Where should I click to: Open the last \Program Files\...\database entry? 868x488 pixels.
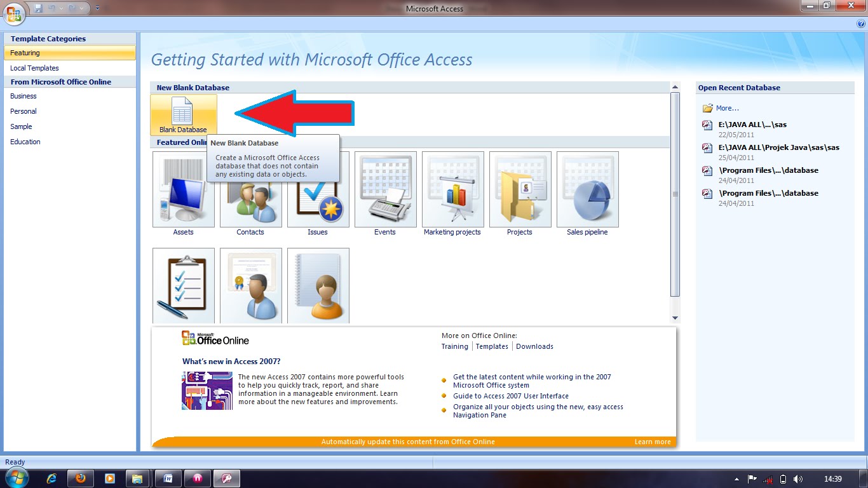(x=768, y=193)
